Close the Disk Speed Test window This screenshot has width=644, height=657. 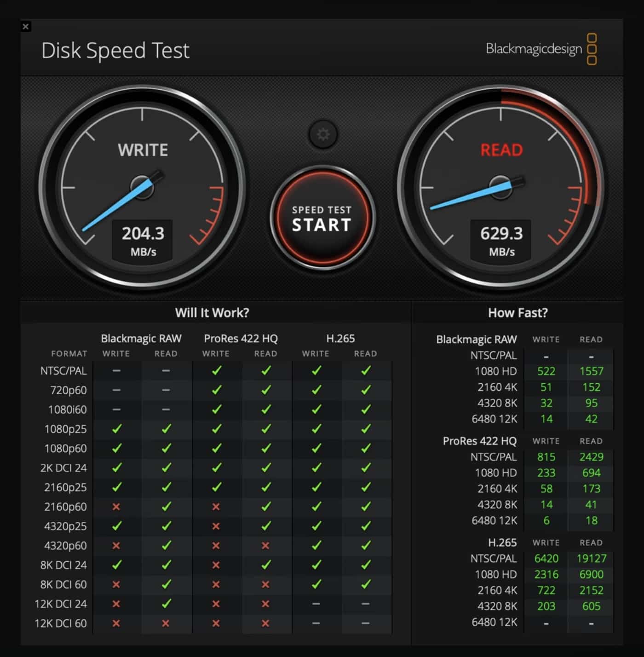26,26
